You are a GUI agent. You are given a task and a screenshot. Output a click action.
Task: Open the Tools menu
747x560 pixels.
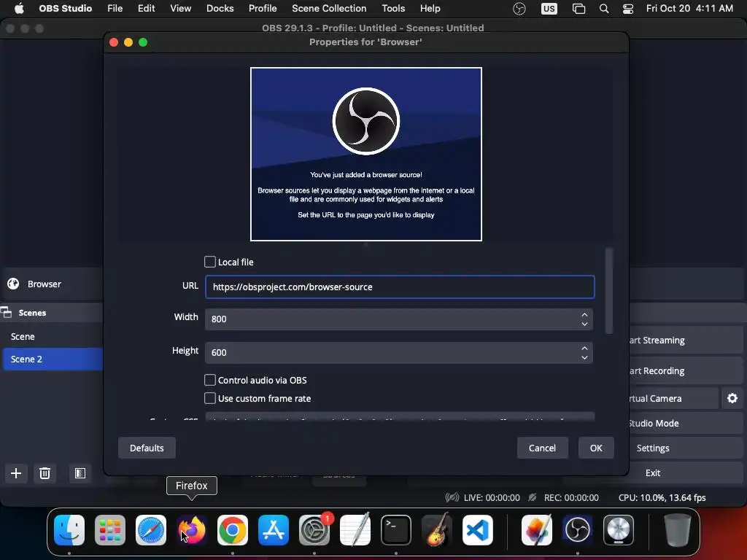click(393, 9)
